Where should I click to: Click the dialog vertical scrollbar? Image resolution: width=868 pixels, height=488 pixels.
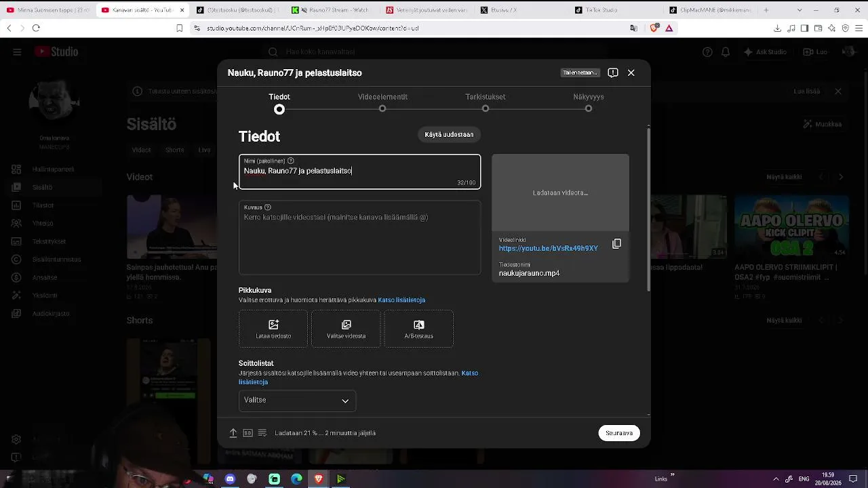coord(649,209)
